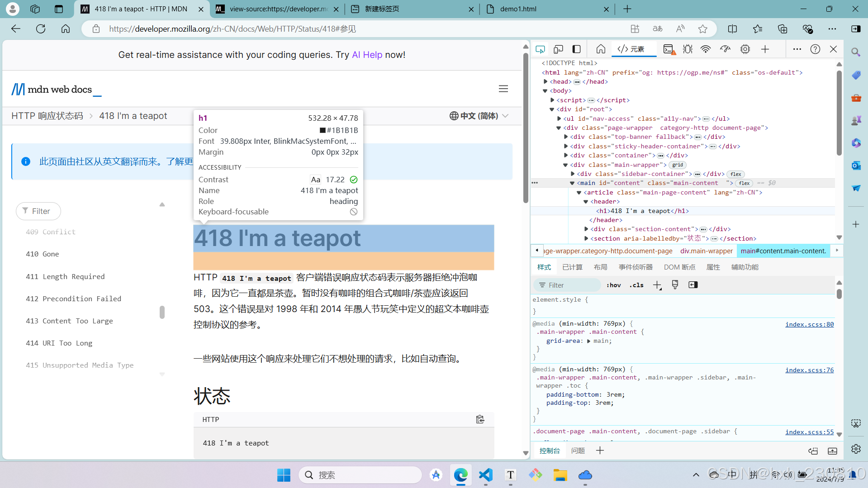The height and width of the screenshot is (488, 868).
Task: Switch to the 样式 styles tab
Action: point(544,267)
